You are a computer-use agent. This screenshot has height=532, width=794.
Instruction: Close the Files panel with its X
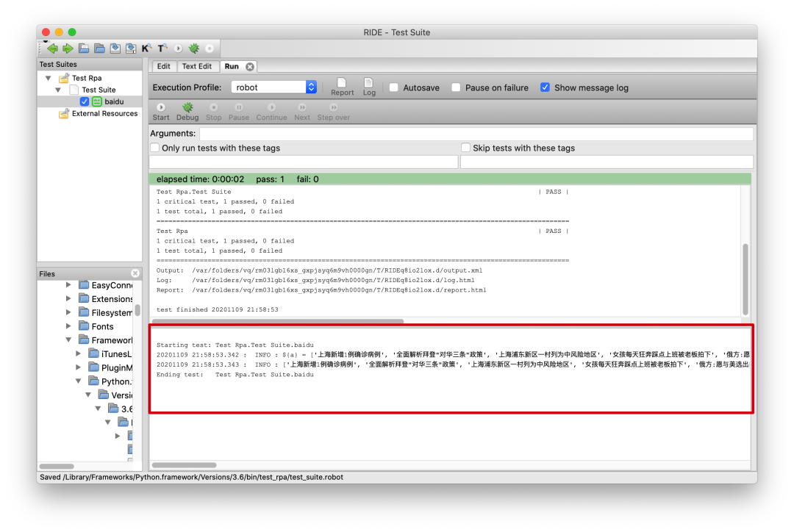click(135, 273)
